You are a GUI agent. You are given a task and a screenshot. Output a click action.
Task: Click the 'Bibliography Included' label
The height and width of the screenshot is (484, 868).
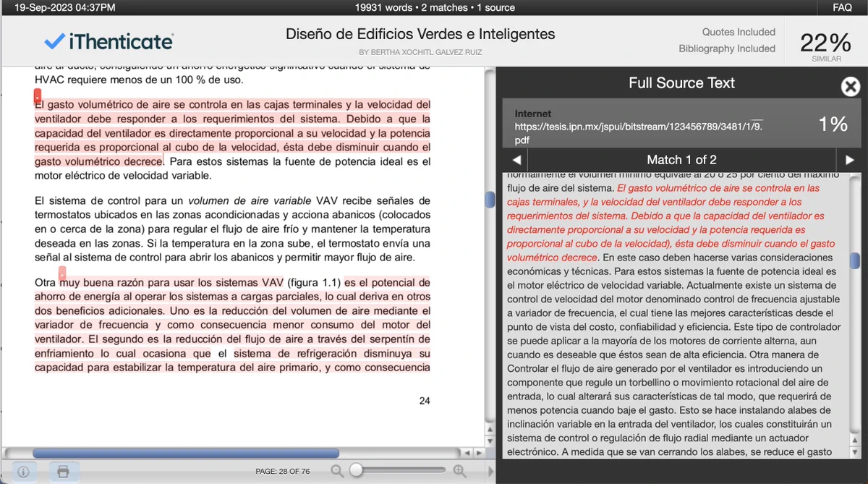[727, 48]
